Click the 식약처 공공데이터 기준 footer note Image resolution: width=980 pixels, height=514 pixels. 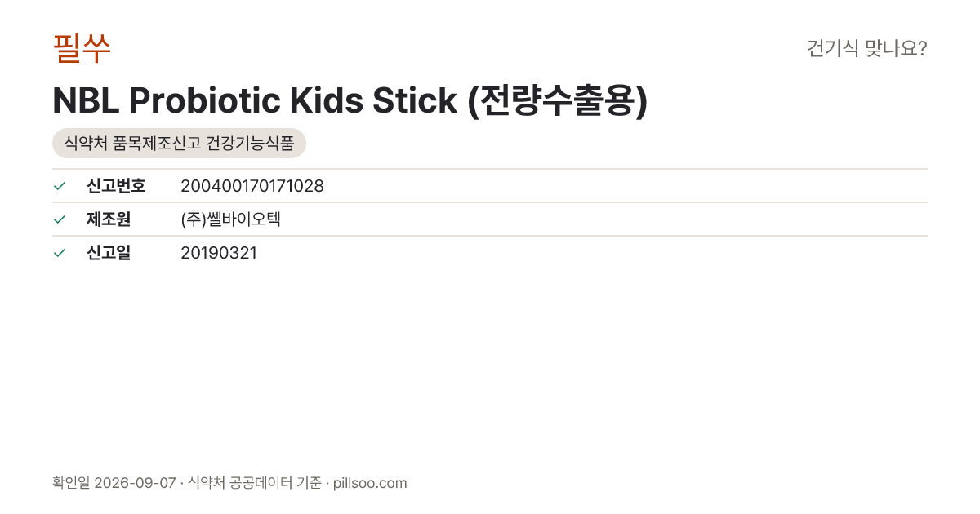click(254, 483)
